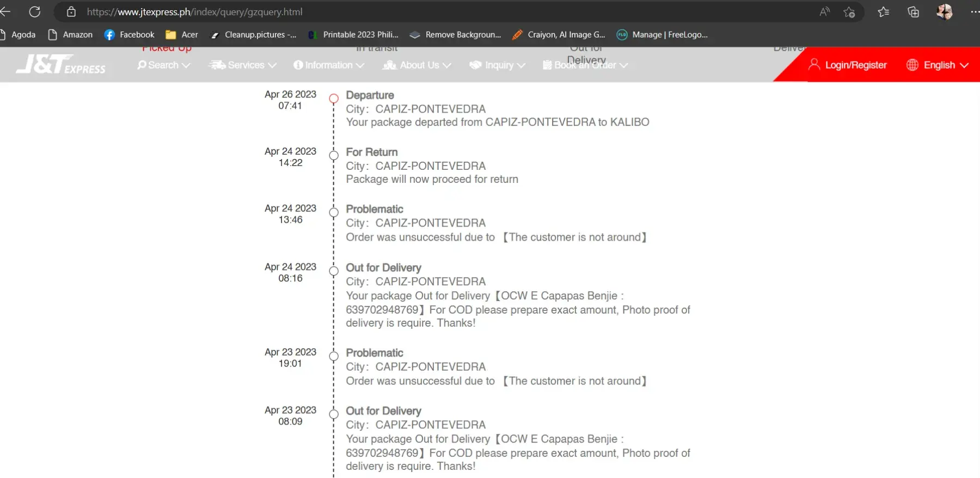
Task: Open the Craiyon AI Image bookmark
Action: pos(559,35)
